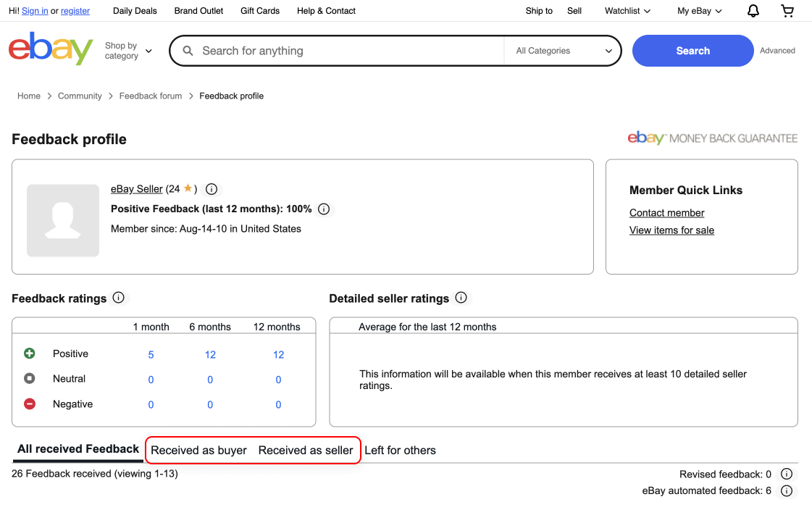Click 'Average for the last 12 months' text
Viewport: 812px width, 510px height.
tap(427, 327)
